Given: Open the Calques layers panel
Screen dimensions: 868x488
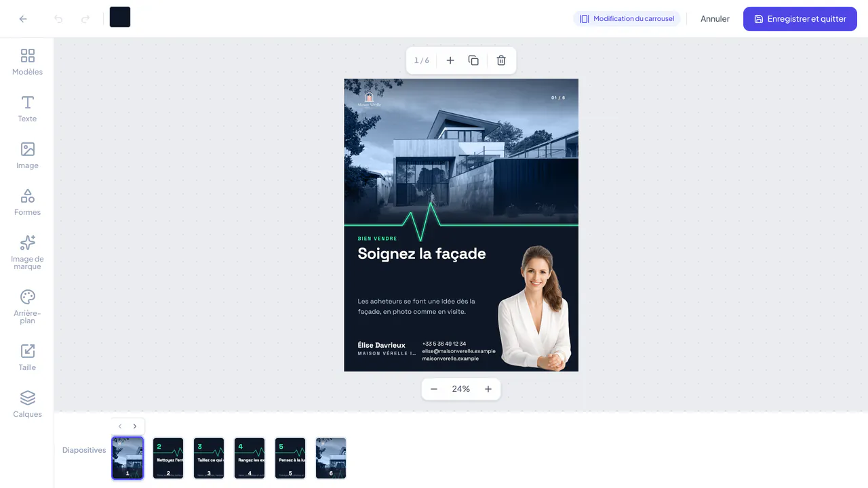Looking at the screenshot, I should [27, 404].
